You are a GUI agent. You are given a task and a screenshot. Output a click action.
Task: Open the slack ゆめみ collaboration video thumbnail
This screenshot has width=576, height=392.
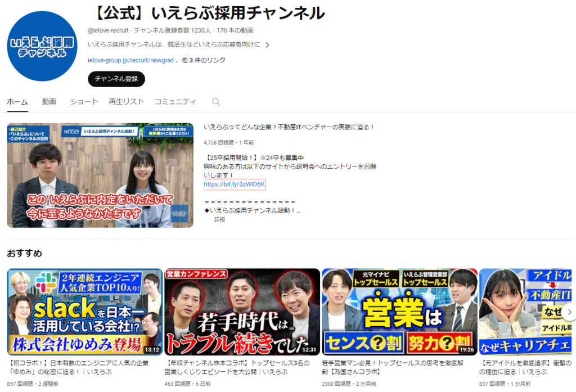84,312
